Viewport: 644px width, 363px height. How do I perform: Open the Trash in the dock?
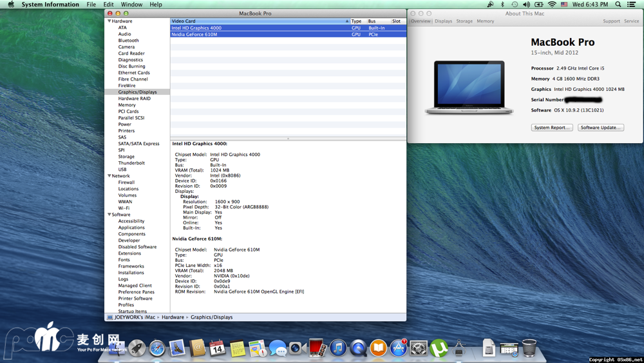coord(529,348)
